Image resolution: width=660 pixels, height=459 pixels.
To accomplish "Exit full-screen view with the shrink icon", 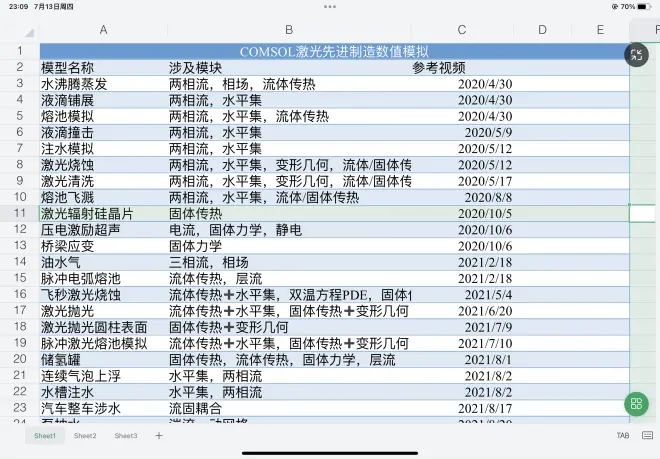I will pos(637,55).
